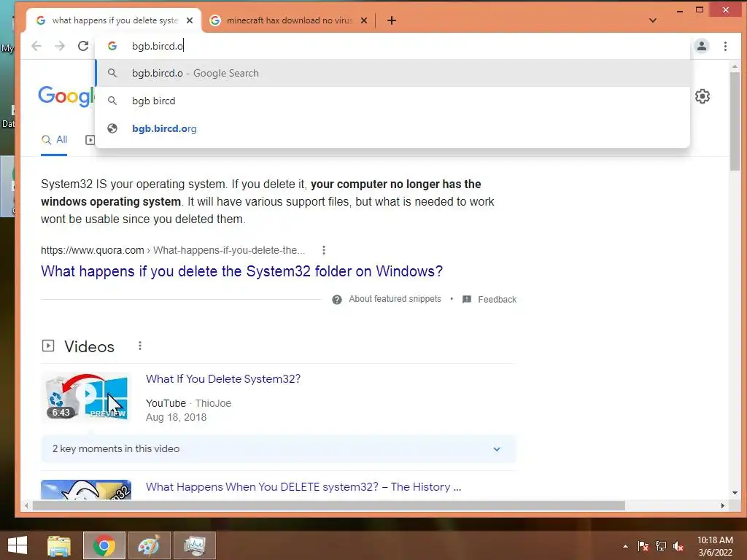Click the vertical scrollbar thumb
Viewport: 747px width, 560px height.
tap(735, 121)
